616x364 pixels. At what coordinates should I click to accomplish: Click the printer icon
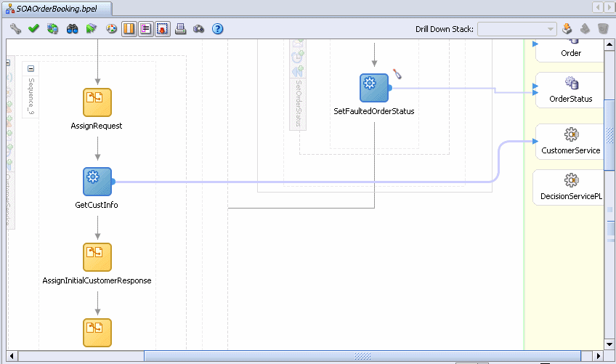point(180,28)
